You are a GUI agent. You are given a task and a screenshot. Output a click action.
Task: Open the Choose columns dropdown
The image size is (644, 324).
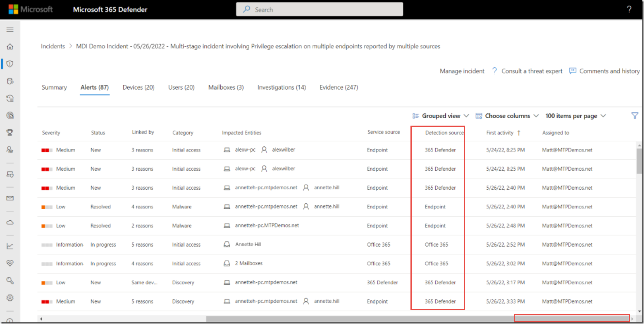pyautogui.click(x=507, y=116)
